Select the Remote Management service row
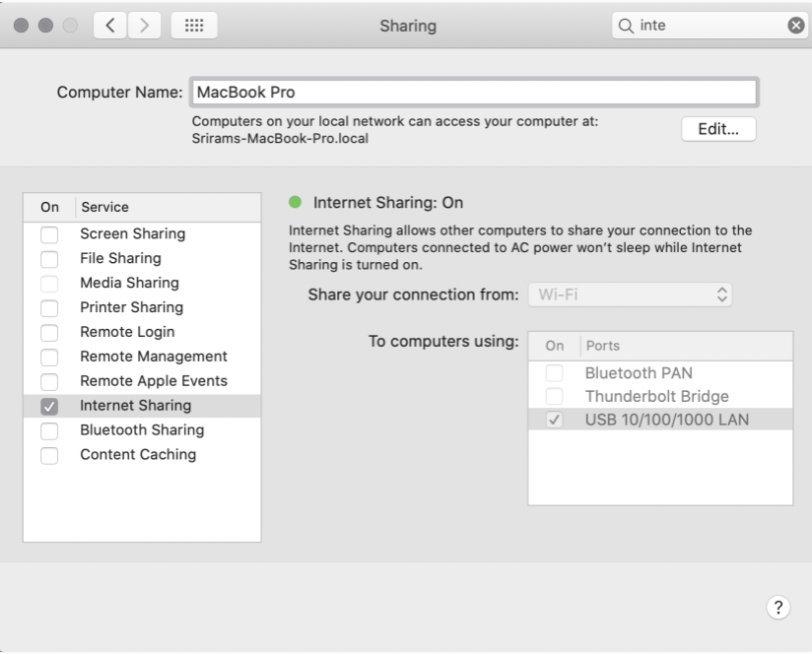Image resolution: width=812 pixels, height=654 pixels. 142,357
